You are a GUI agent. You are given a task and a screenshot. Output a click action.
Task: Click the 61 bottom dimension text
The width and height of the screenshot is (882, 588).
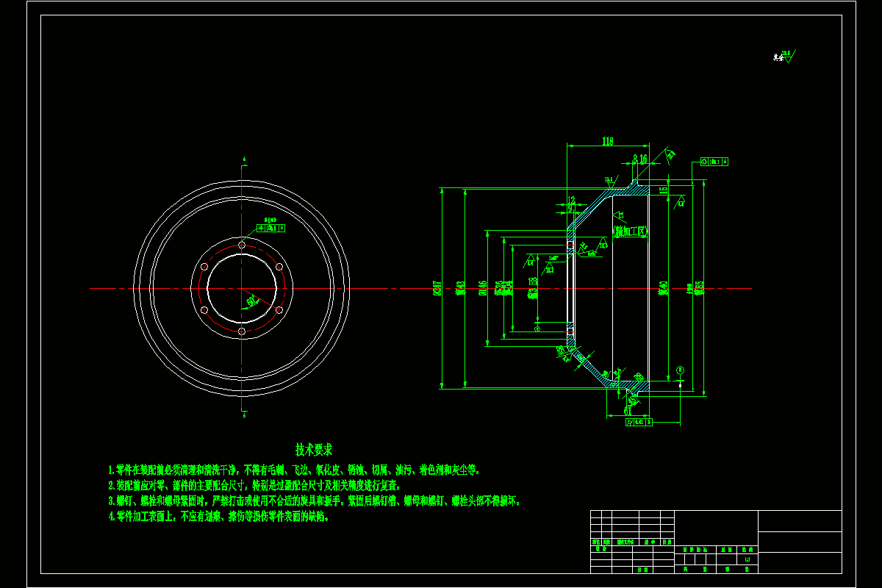[x=627, y=411]
